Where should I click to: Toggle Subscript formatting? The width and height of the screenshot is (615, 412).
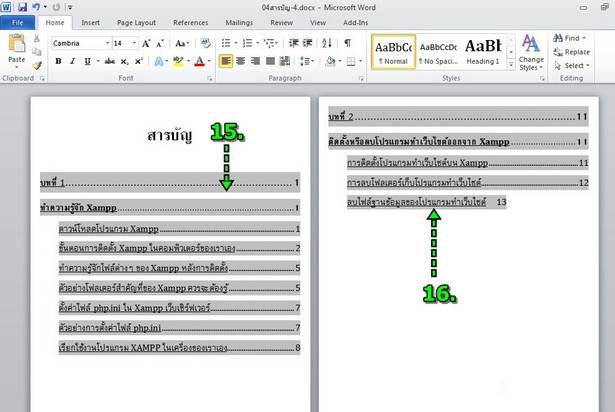124,62
